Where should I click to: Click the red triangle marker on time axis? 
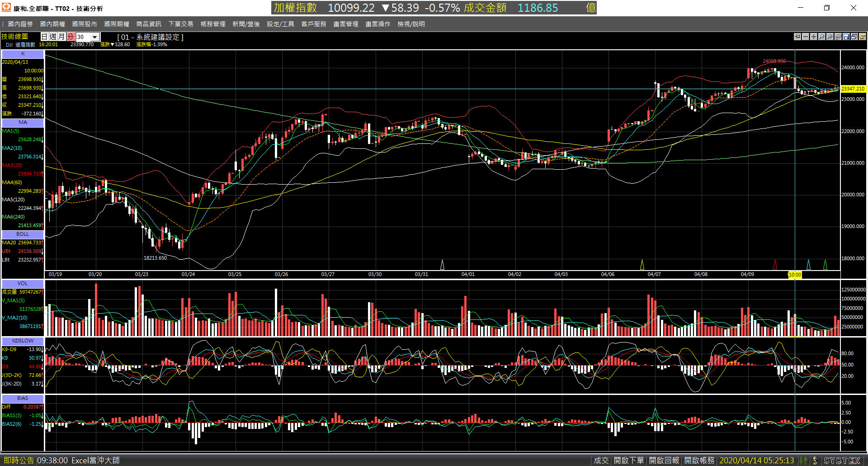pos(775,265)
